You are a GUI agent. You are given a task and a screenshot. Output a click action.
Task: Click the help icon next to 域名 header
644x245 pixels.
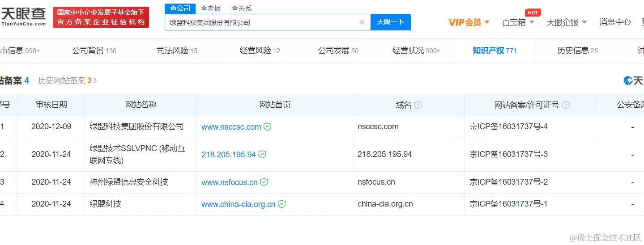pyautogui.click(x=418, y=105)
